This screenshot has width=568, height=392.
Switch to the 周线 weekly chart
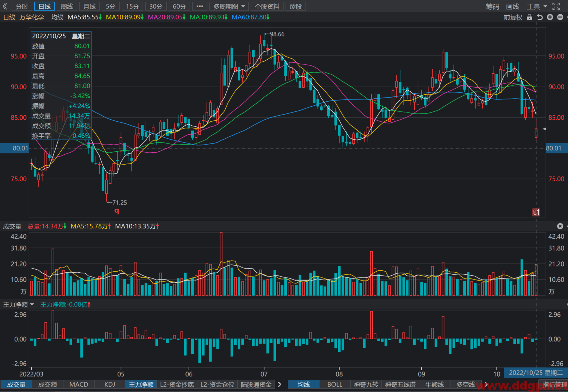coord(67,6)
